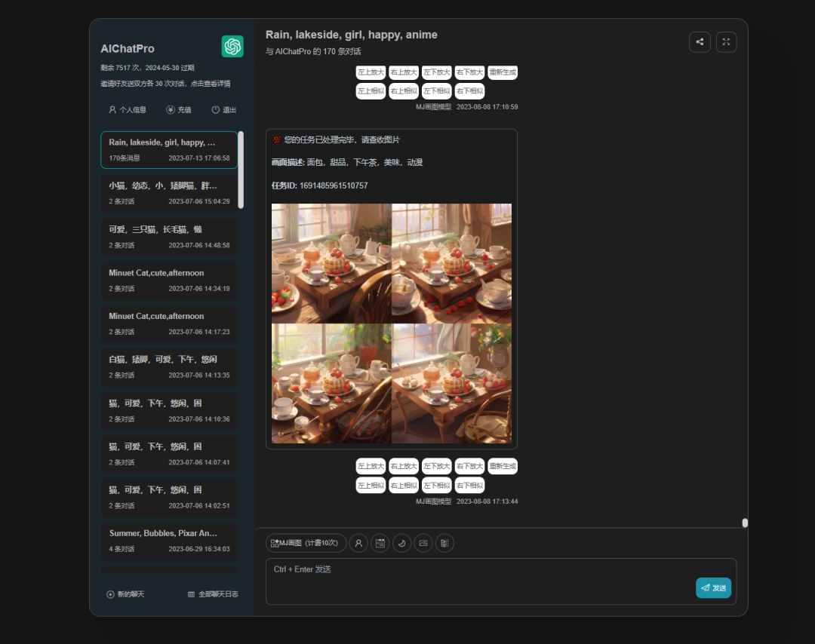Select the '小猫, 幼态' conversation in the sidebar
Screen dimensions: 815x644
pos(169,193)
